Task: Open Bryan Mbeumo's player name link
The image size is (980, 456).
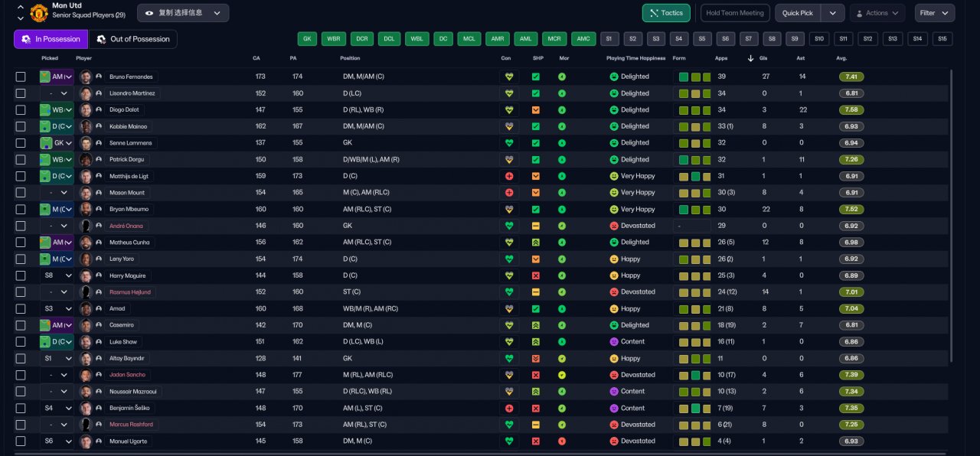Action: (x=129, y=209)
